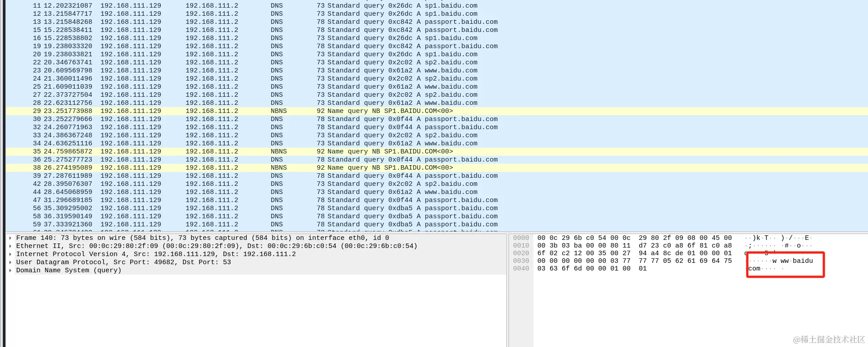Select packet 13 querying passport.baidu.com
This screenshot has height=347, width=868.
pos(437,22)
